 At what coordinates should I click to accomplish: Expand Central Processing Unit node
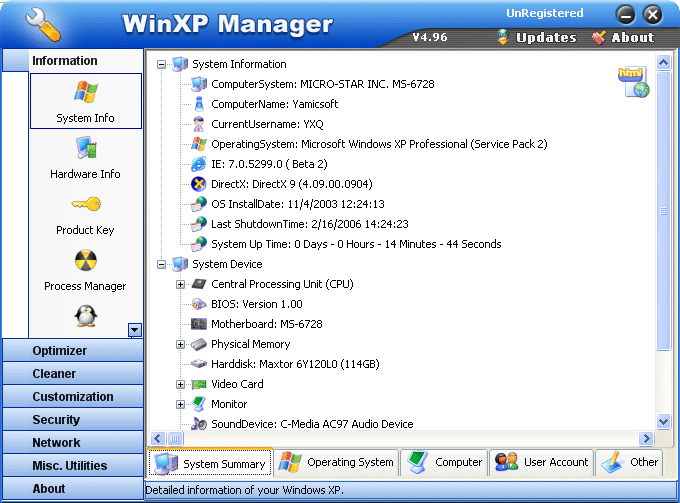coord(180,284)
